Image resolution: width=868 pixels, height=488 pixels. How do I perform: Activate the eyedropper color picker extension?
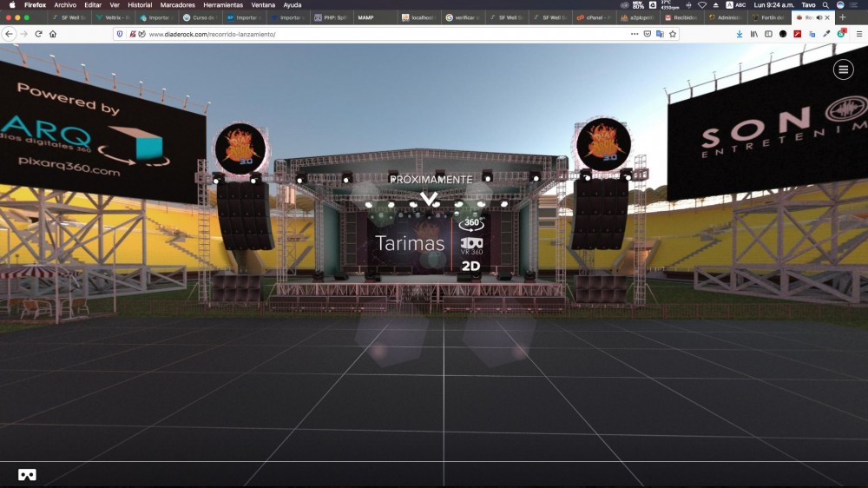click(826, 34)
